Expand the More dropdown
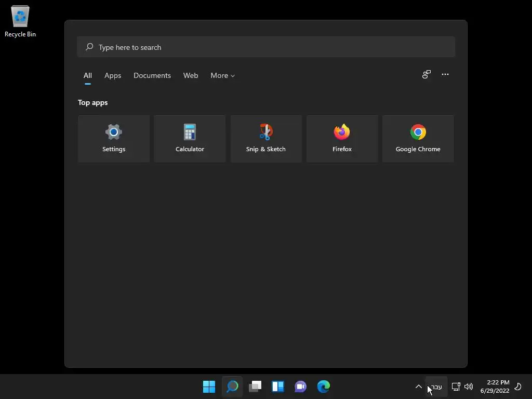 click(x=222, y=76)
